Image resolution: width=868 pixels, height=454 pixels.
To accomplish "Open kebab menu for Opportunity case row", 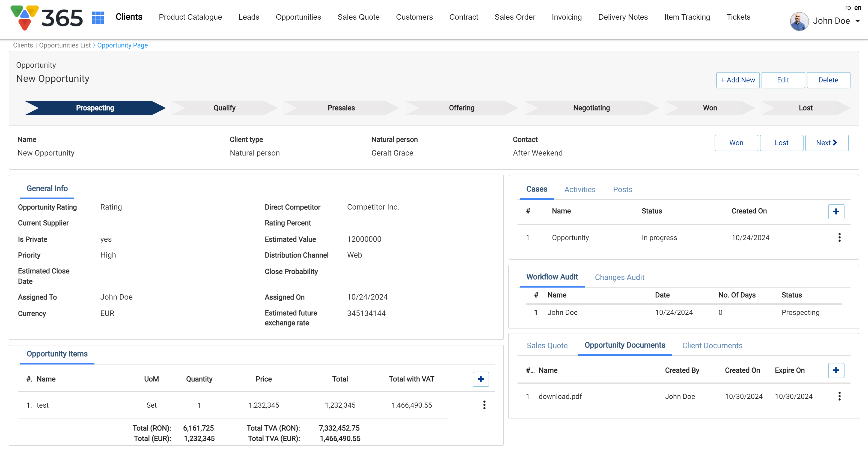I will click(x=839, y=237).
